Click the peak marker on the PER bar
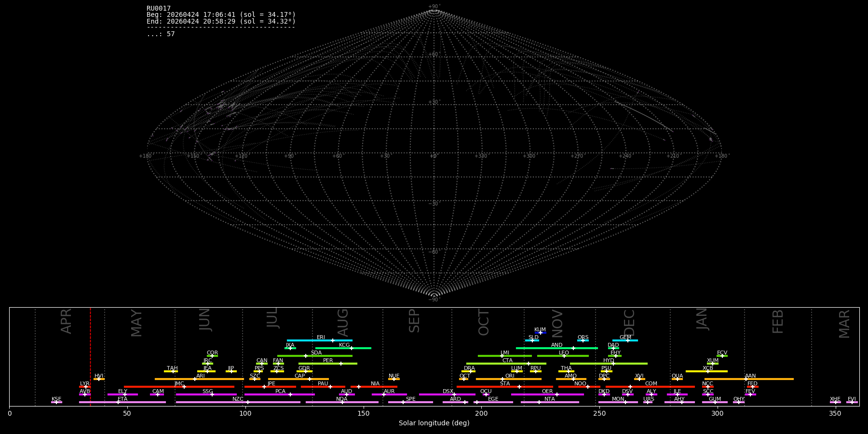This screenshot has height=434, width=868. pyautogui.click(x=340, y=364)
